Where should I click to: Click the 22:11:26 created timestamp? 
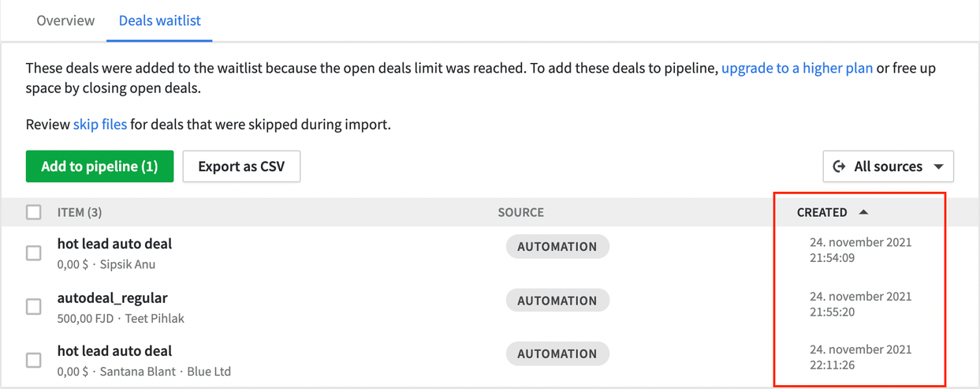click(833, 365)
